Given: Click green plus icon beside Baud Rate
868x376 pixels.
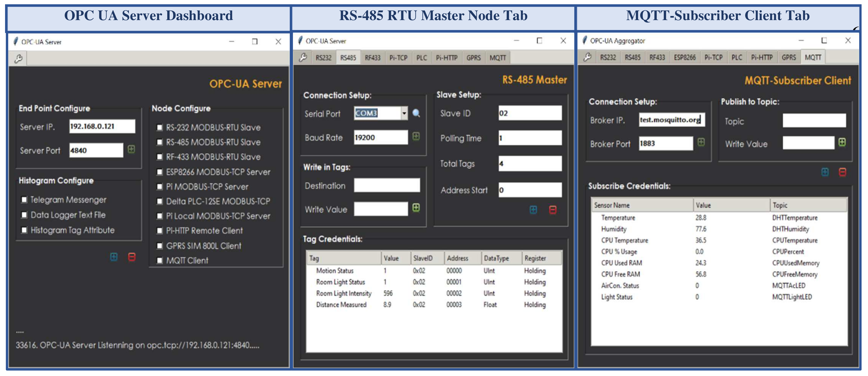Looking at the screenshot, I should coord(416,136).
